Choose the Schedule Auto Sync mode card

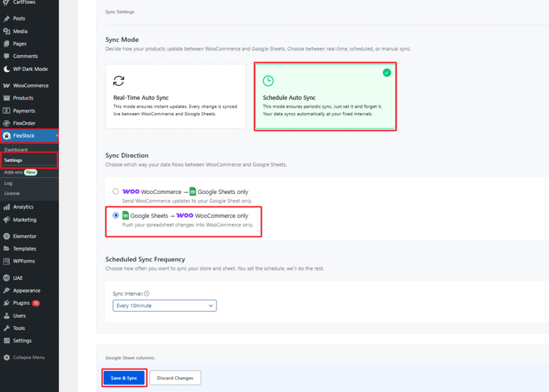tap(325, 96)
